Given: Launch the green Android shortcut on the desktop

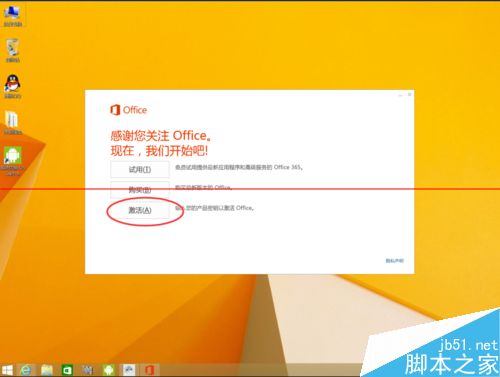Looking at the screenshot, I should click(x=13, y=161).
